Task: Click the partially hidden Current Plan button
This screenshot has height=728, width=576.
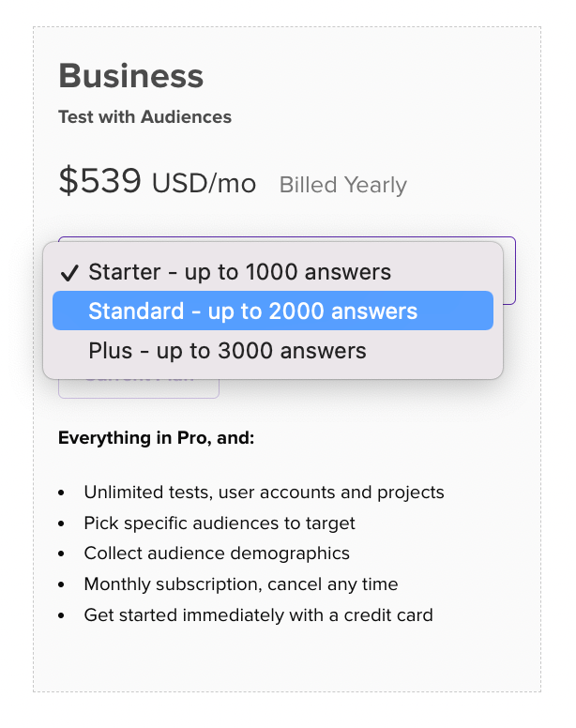Action: click(139, 389)
